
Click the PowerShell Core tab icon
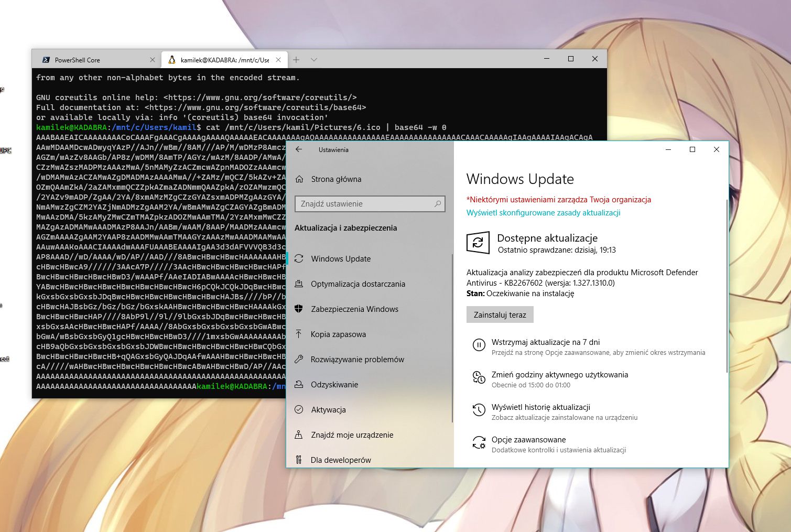(46, 60)
